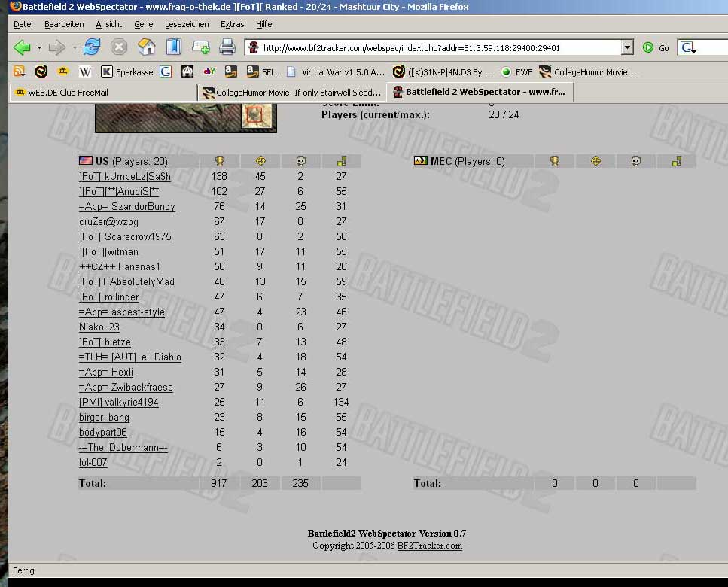Open the Gehe menu
728x587 pixels.
point(144,24)
